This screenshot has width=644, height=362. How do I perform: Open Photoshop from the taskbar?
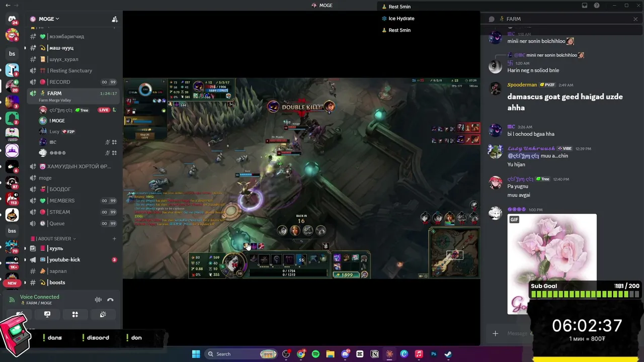433,354
